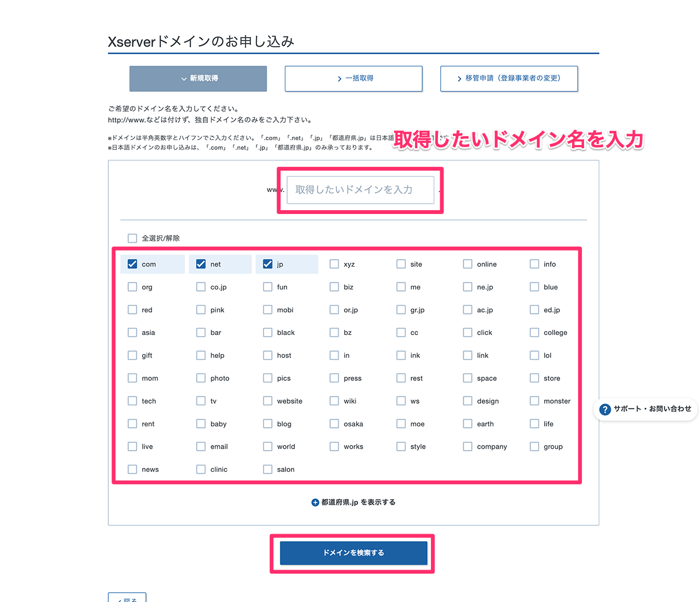The image size is (700, 602).
Task: Tick the blue domain checkbox
Action: (x=534, y=287)
